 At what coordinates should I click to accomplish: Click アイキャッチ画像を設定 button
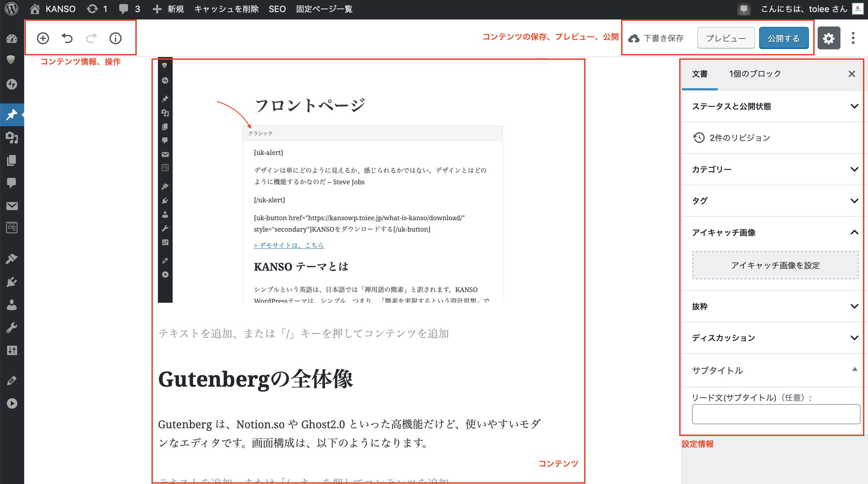pos(775,265)
